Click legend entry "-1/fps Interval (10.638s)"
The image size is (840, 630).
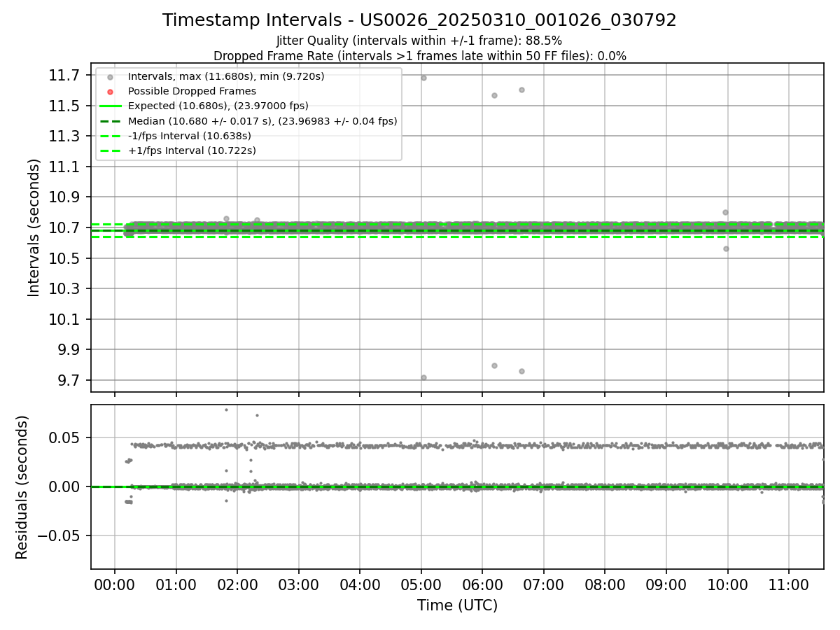pos(190,136)
